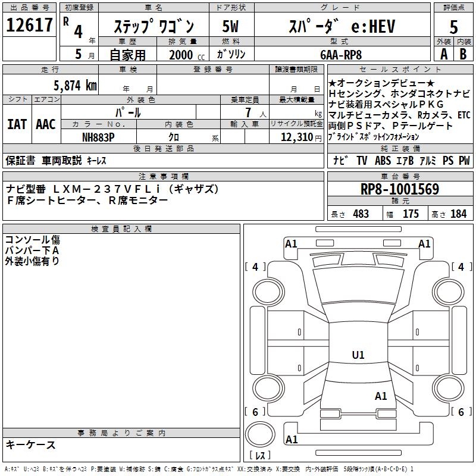The height and width of the screenshot is (476, 476).
Task: Click inspector note 外装小傷有り
Action: coord(32,261)
